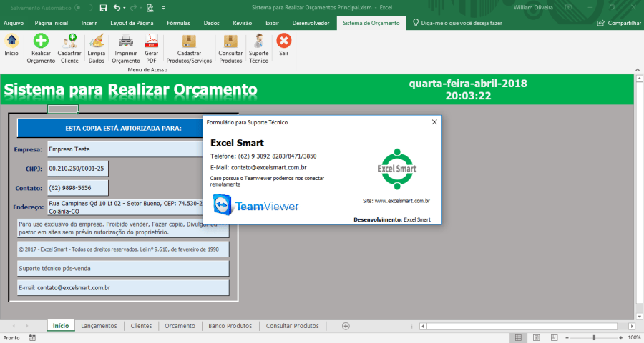Select Sistema de Orçamento ribbon tab
The width and height of the screenshot is (644, 343).
click(x=371, y=23)
